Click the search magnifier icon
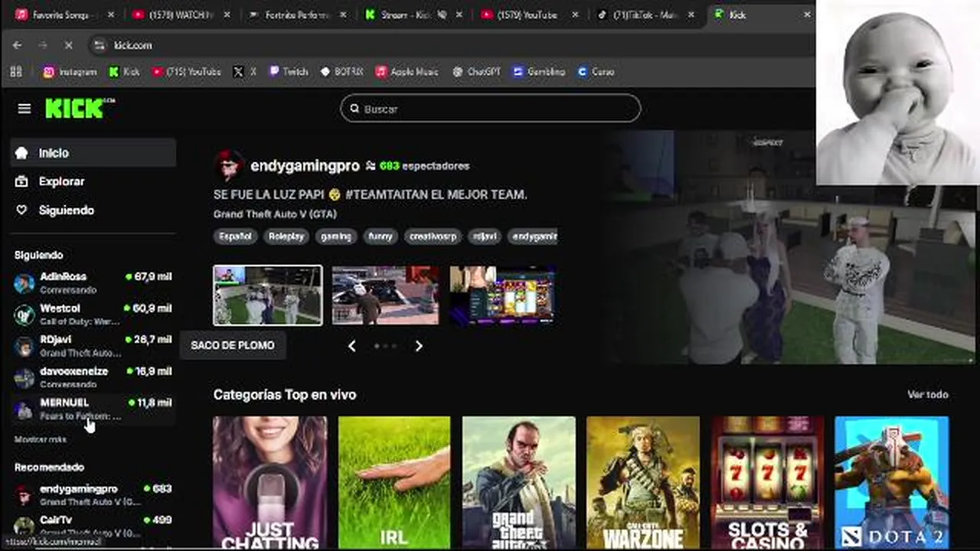This screenshot has height=551, width=980. [x=354, y=109]
